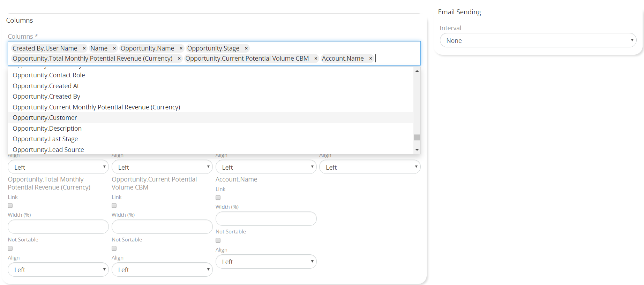This screenshot has width=644, height=285.
Task: Remove Opportunity.Total Monthly Potential Revenue tag
Action: click(179, 59)
